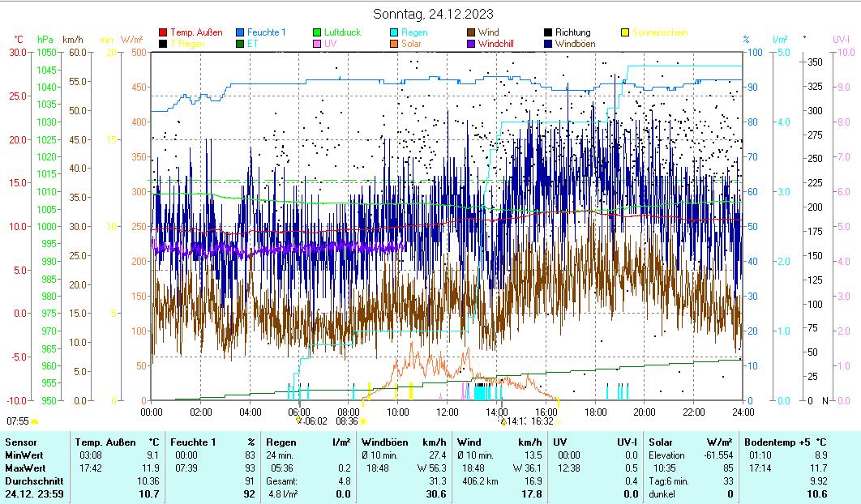Click the chart title Sonntag, 24.12.2023
The height and width of the screenshot is (504, 861).
pyautogui.click(x=433, y=14)
